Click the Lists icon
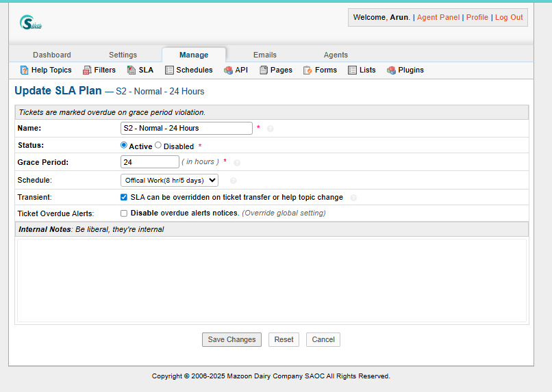The width and height of the screenshot is (552, 392). tap(353, 70)
